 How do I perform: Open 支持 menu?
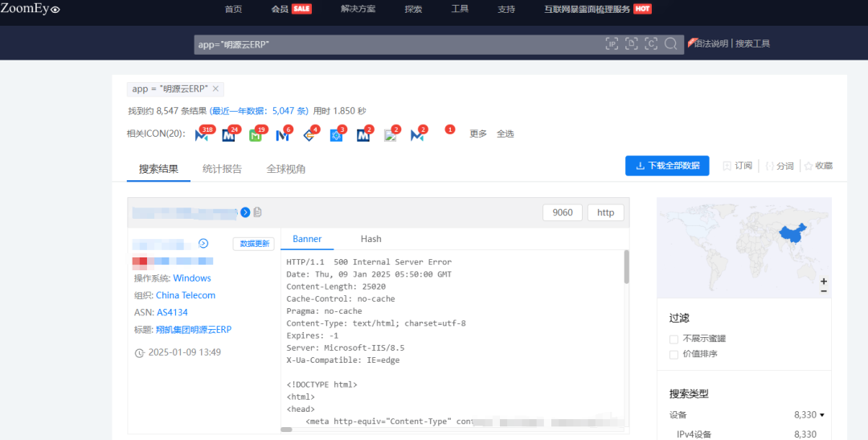[x=506, y=9]
